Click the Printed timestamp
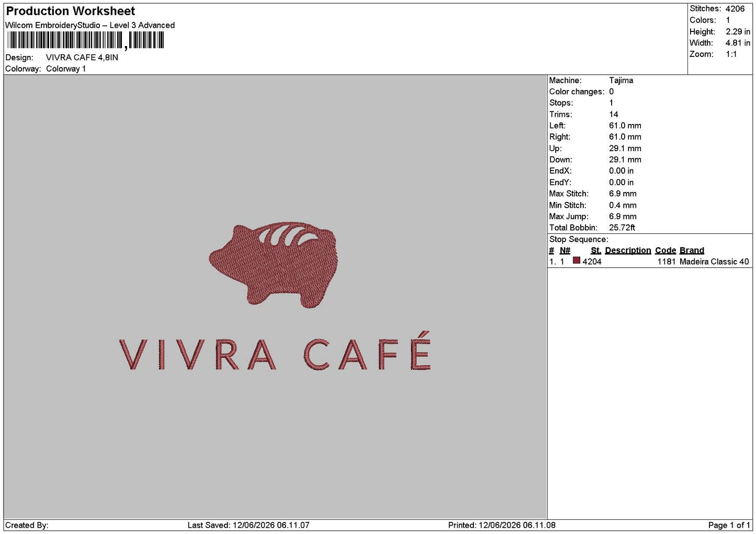Image resolution: width=756 pixels, height=534 pixels. click(502, 526)
